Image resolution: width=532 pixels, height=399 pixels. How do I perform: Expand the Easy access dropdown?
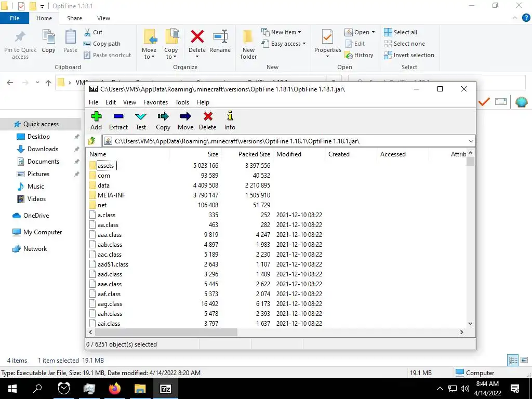click(304, 44)
